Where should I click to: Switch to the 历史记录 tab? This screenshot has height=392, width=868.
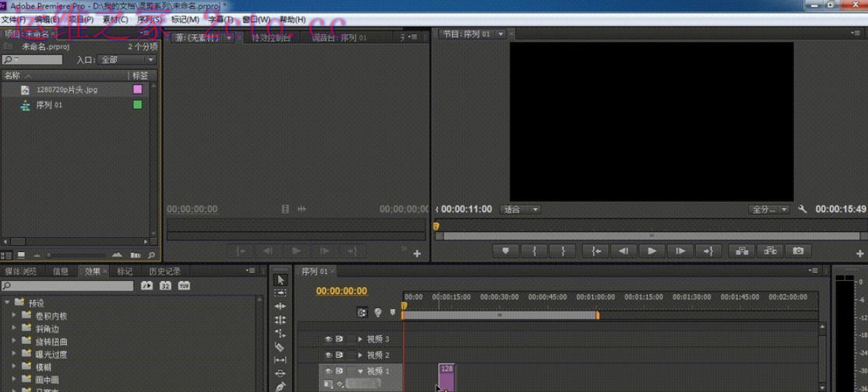pyautogui.click(x=165, y=271)
